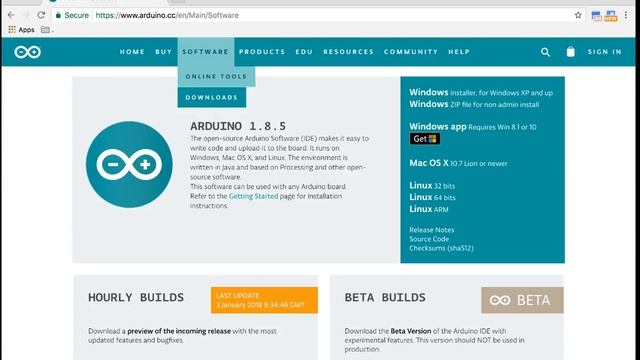Image resolution: width=640 pixels, height=360 pixels.
Task: Open the EDU nav item
Action: pyautogui.click(x=304, y=52)
